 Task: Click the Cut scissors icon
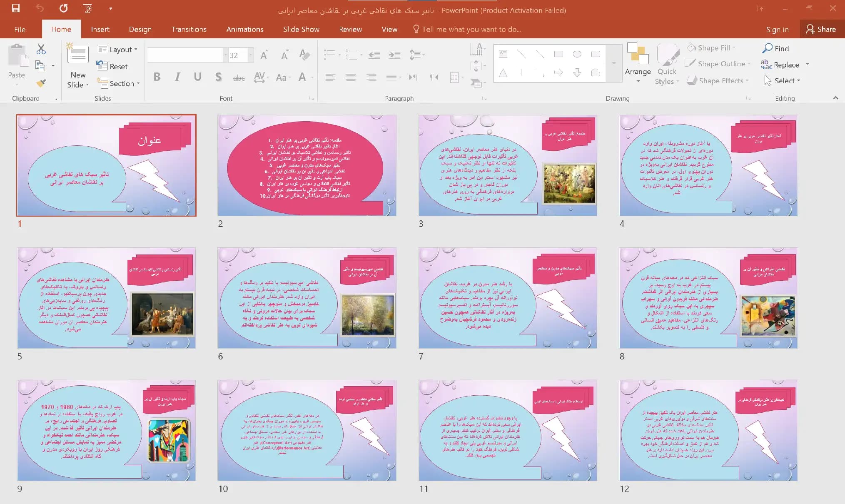(41, 50)
